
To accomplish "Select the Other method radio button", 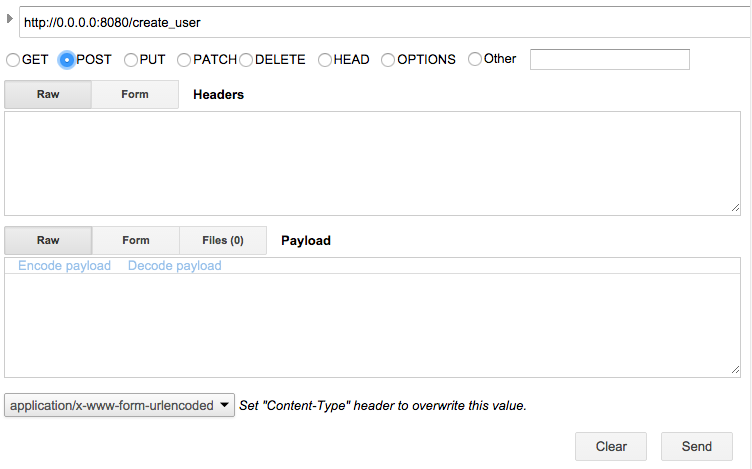I will (475, 59).
